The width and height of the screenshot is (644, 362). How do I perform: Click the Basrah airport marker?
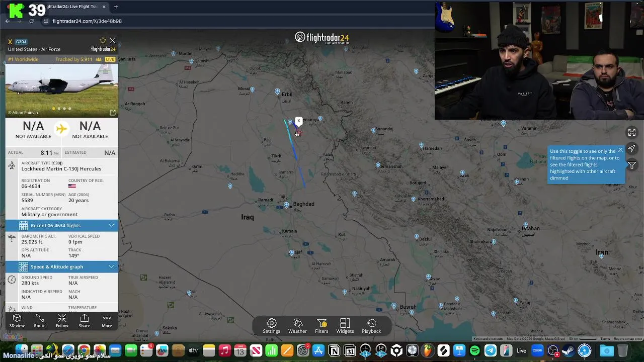coord(394,306)
